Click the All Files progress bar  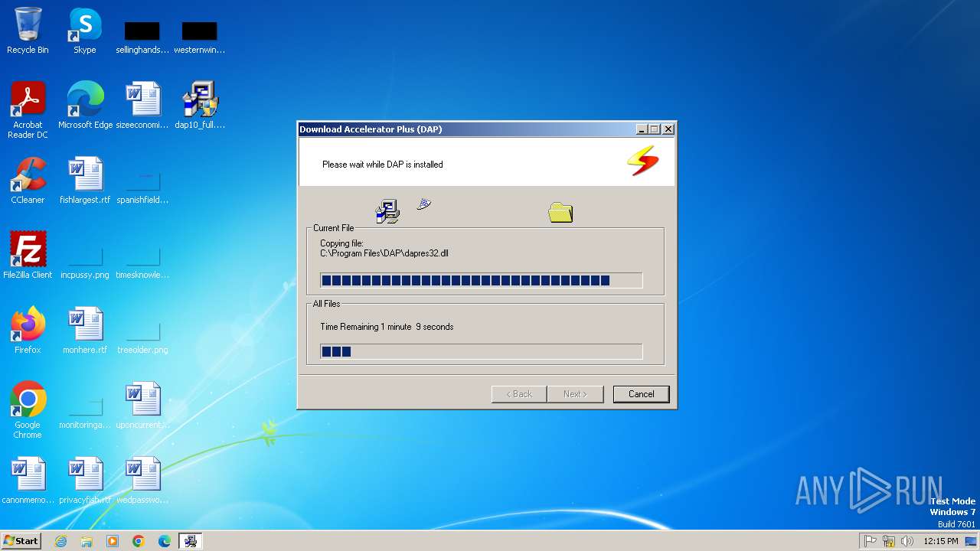pos(481,351)
